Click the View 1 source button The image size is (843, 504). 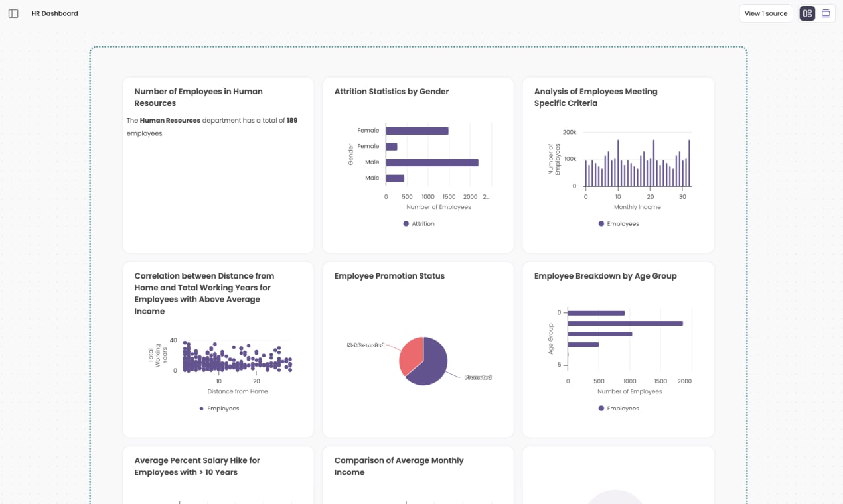[x=766, y=13]
